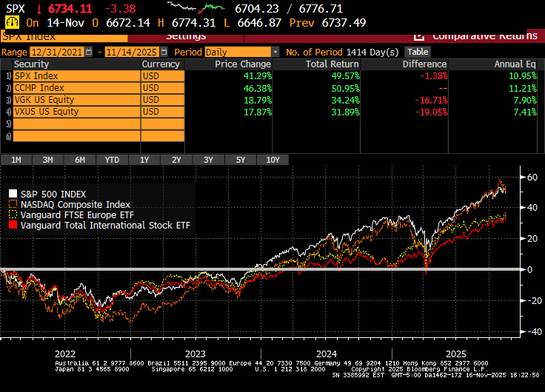The width and height of the screenshot is (545, 392).
Task: Select the SPX Index security field
Action: (x=76, y=76)
